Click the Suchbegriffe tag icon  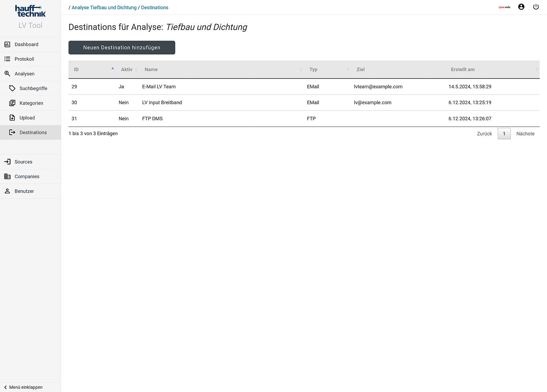tap(12, 88)
